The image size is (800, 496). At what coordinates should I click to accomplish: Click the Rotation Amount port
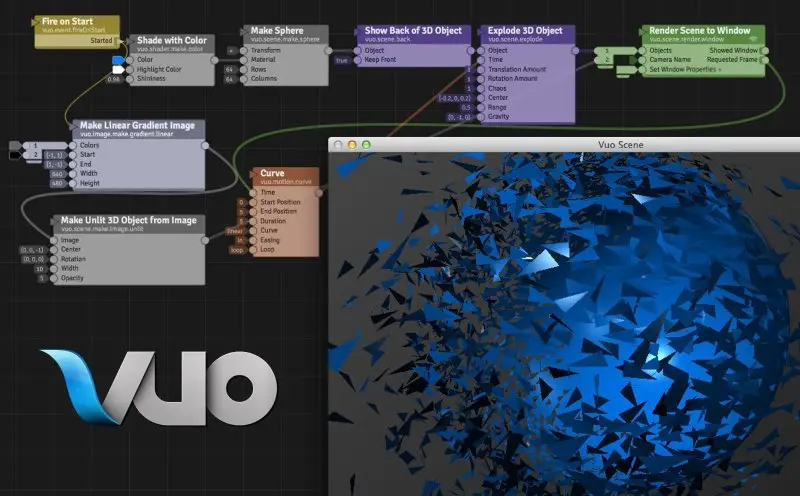pos(481,79)
